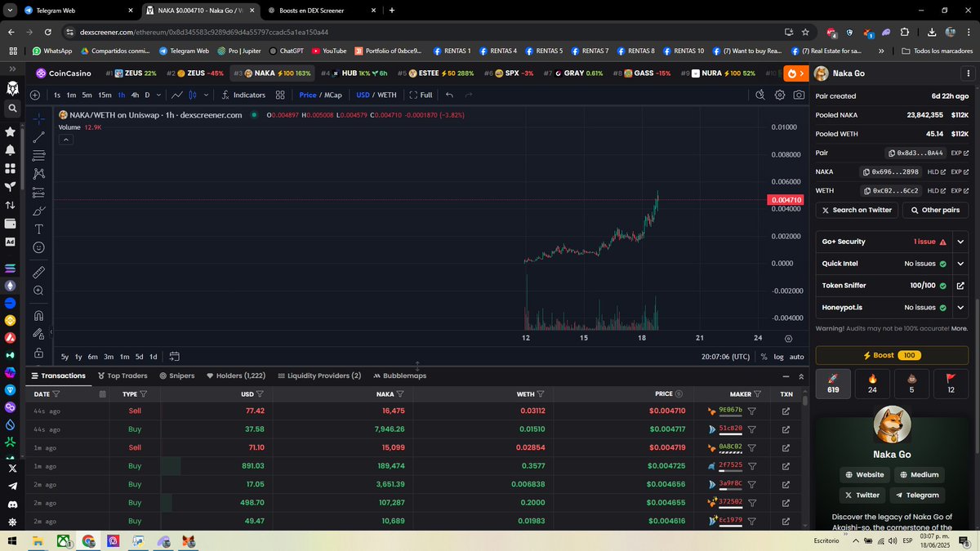Click the red flag reaction showing 12
Image resolution: width=980 pixels, height=551 pixels.
[951, 384]
